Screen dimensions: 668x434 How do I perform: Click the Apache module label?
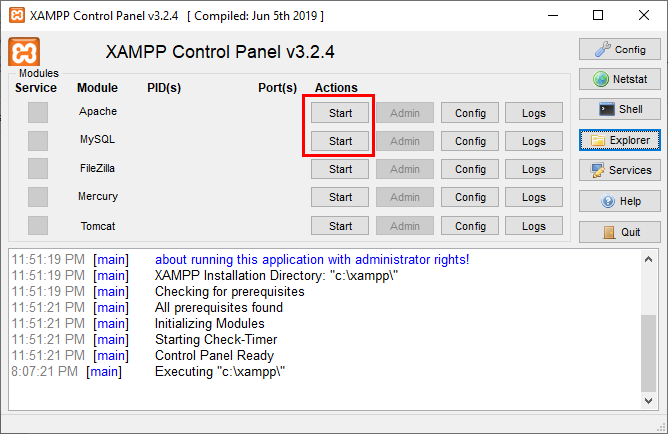[x=98, y=111]
